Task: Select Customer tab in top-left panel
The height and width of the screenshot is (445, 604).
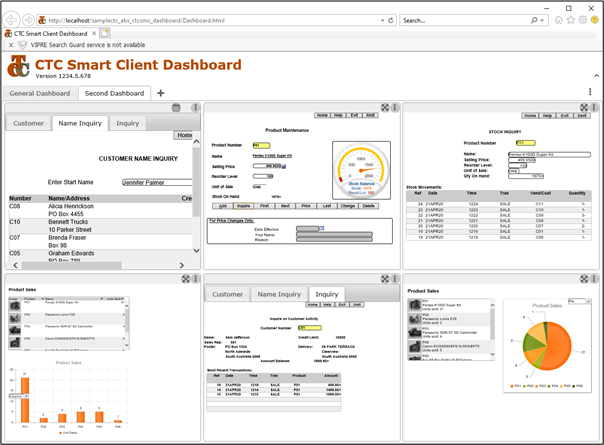Action: click(28, 124)
